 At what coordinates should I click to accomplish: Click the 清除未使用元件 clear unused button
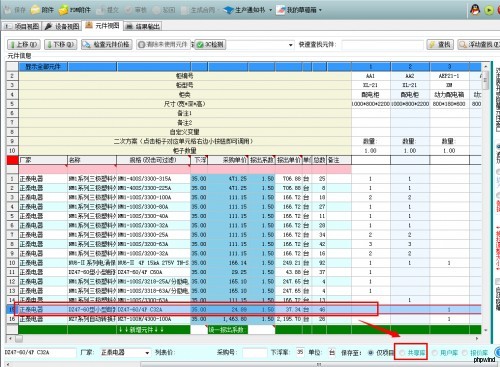[163, 44]
